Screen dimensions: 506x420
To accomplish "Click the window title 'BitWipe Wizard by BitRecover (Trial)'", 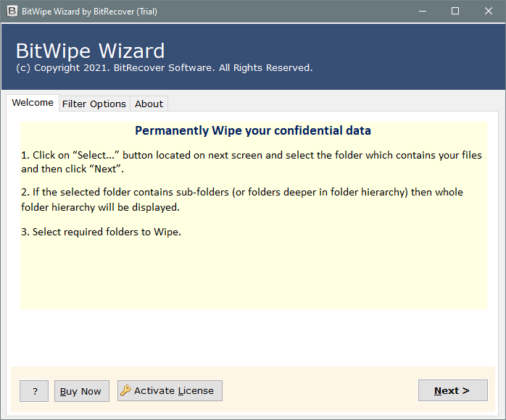I will click(89, 12).
